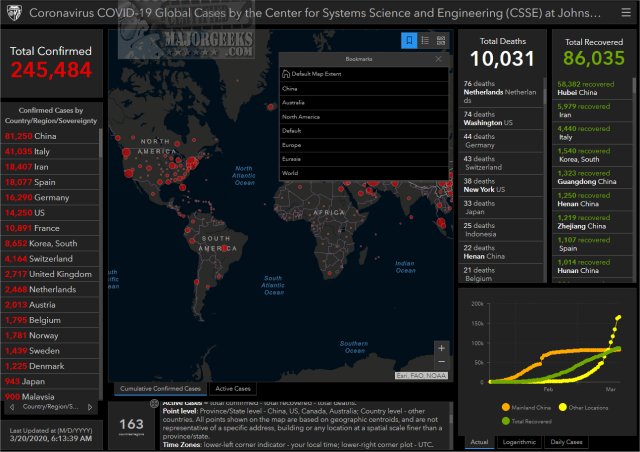Switch to Active Cases tab
The width and height of the screenshot is (640, 452).
(233, 389)
